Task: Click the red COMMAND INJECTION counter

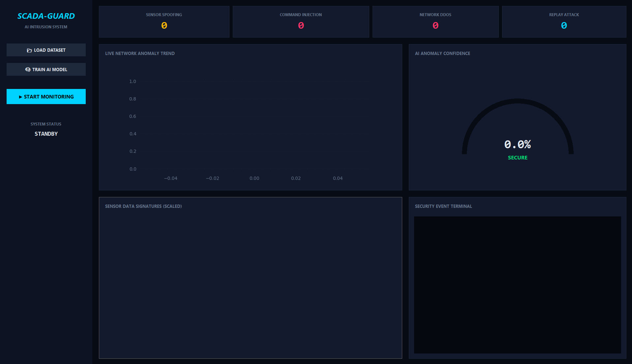Action: point(300,25)
